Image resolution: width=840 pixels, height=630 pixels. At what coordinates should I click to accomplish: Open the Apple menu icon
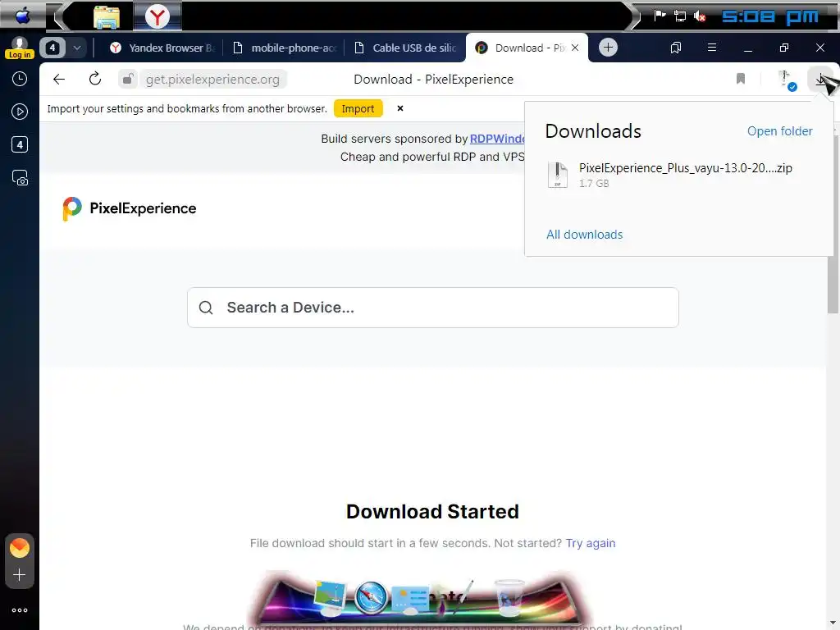22,16
